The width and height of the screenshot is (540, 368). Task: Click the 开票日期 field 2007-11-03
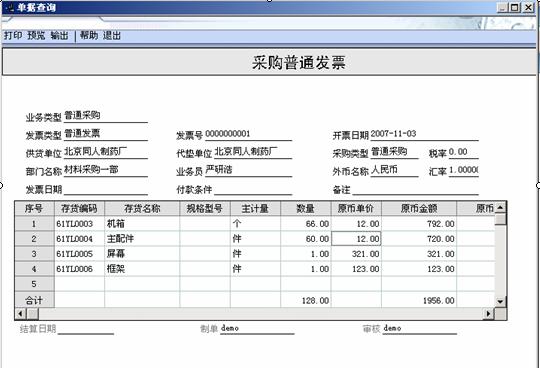pos(424,134)
